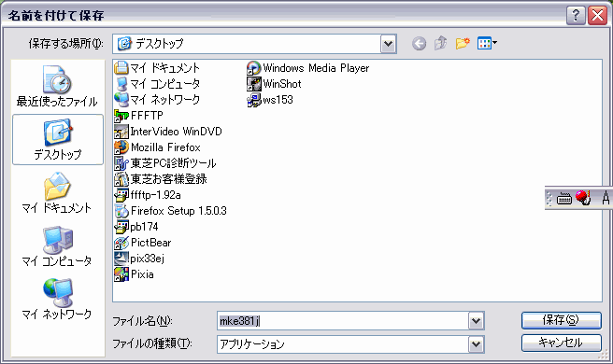The image size is (613, 364).
Task: Create a new folder
Action: click(x=463, y=43)
